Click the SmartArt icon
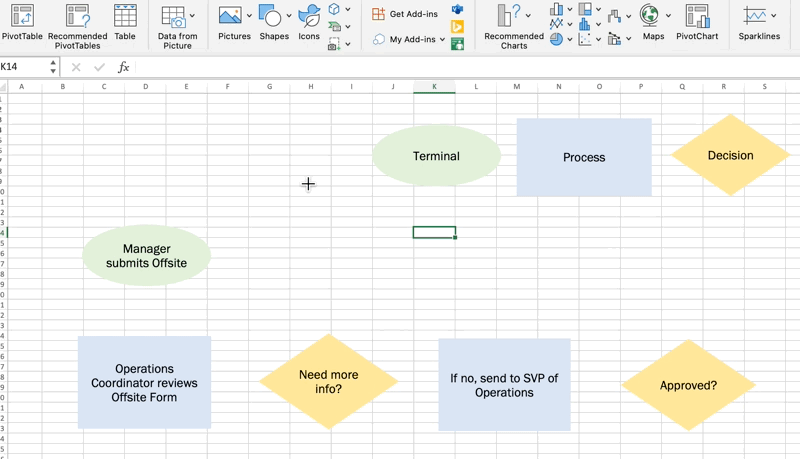 coord(334,26)
